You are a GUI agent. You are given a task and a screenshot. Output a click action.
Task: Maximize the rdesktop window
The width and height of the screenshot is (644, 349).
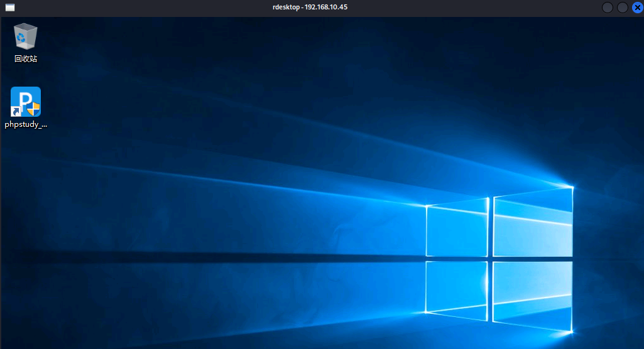coord(623,8)
